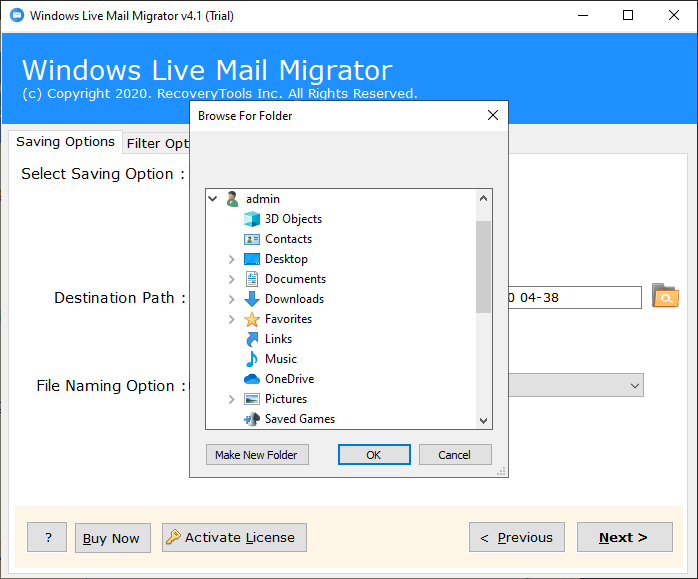Select the Pictures folder label
Viewport: 698px width, 579px height.
point(286,399)
